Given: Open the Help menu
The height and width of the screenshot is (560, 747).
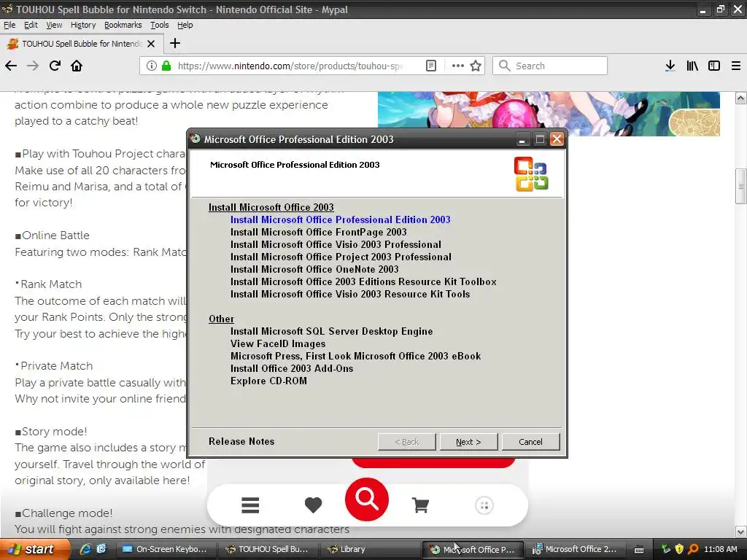Looking at the screenshot, I should point(185,25).
